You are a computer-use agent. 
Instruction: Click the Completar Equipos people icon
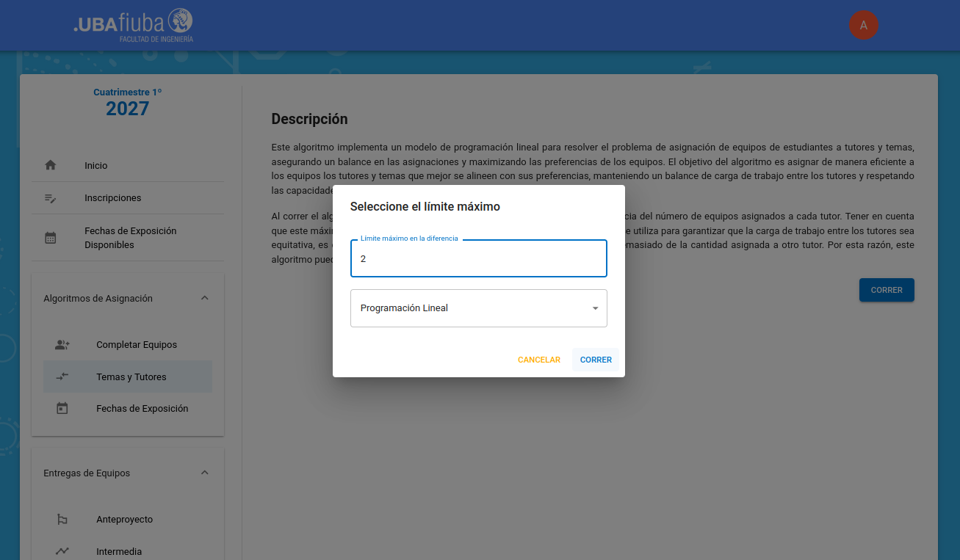tap(62, 345)
